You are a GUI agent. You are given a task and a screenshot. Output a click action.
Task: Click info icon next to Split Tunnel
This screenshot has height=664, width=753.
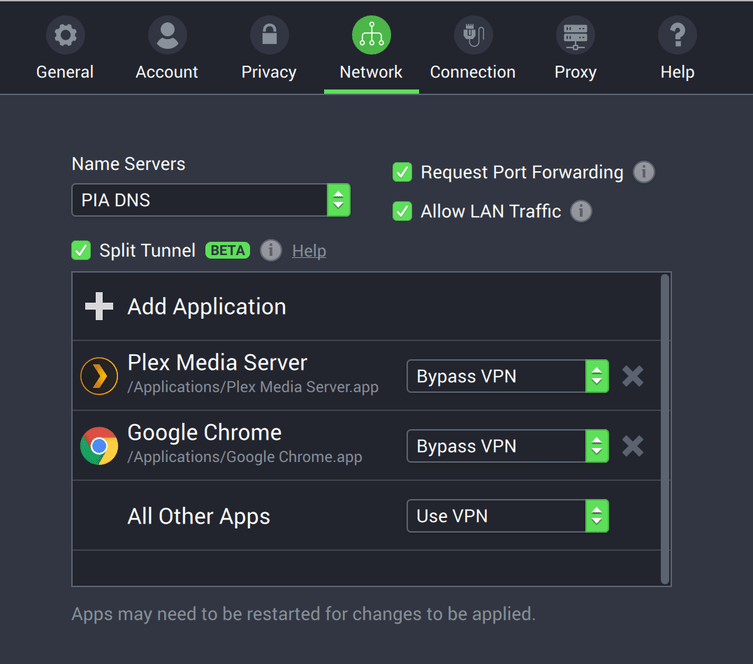click(x=271, y=250)
